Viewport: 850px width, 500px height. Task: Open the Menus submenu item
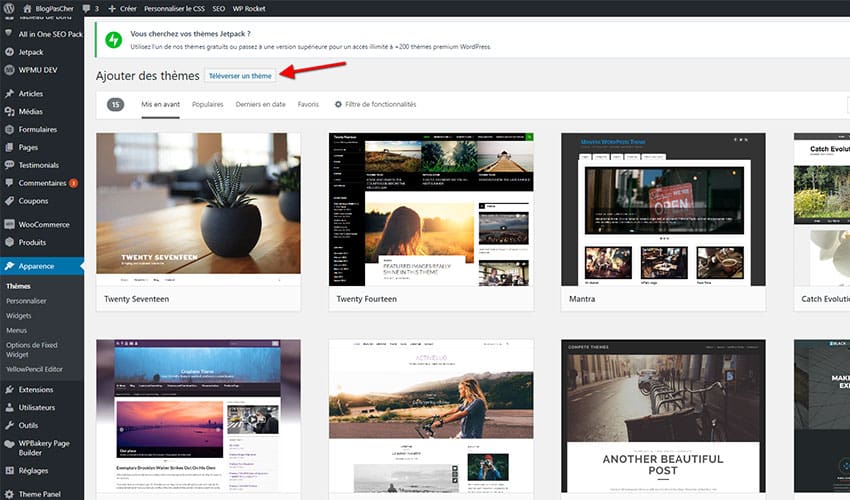[x=16, y=330]
